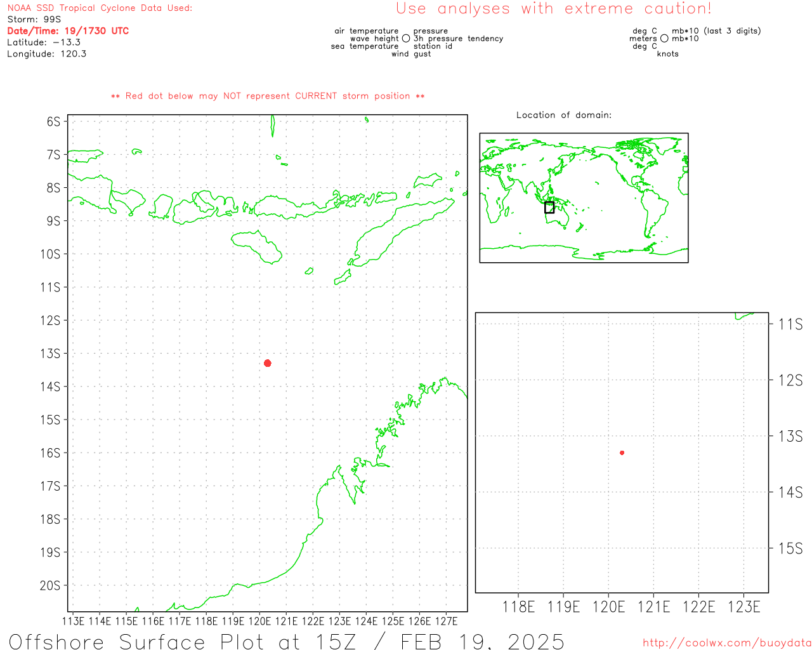Click 'Longitude: 120.3' text
The image size is (812, 650).
[47, 53]
